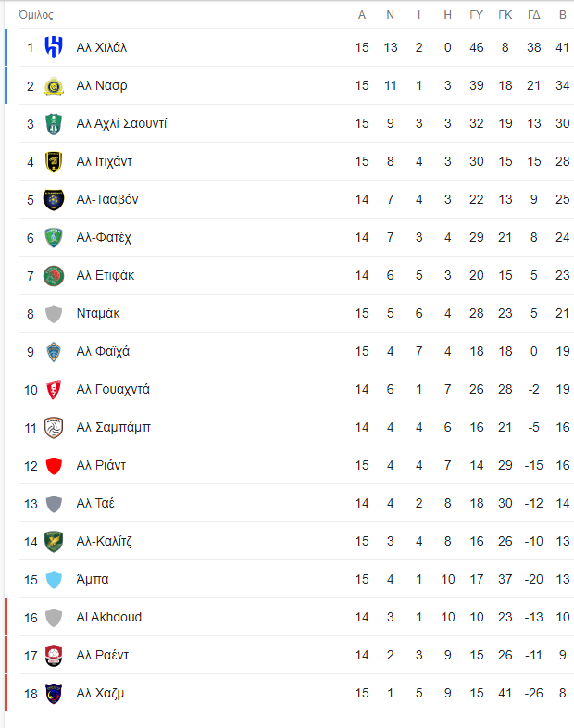Viewport: 574px width, 728px height.
Task: Click the Αλ Αχλί Σαουντί green crest
Action: point(54,123)
